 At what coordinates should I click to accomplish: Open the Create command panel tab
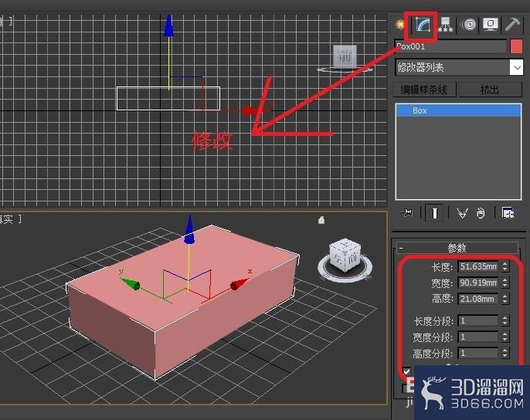click(x=400, y=25)
